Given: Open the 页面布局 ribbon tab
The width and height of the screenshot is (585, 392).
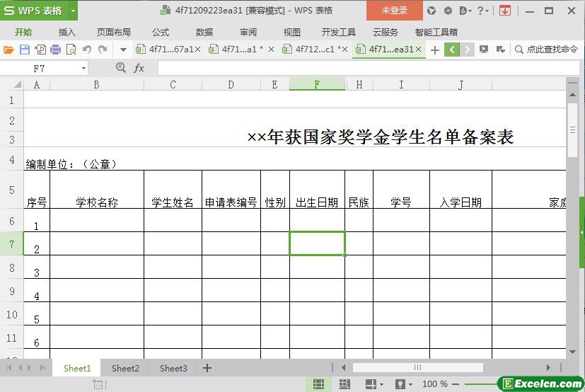Looking at the screenshot, I should coord(114,32).
